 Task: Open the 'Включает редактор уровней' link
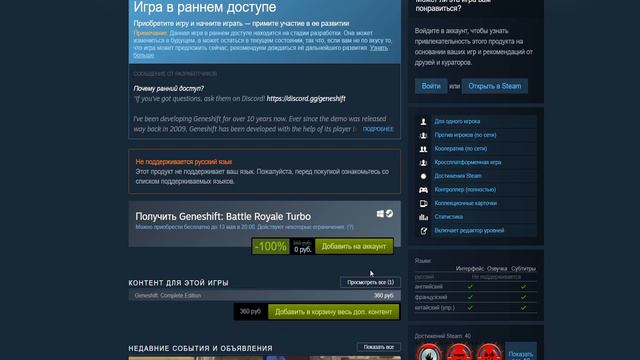[x=469, y=230]
